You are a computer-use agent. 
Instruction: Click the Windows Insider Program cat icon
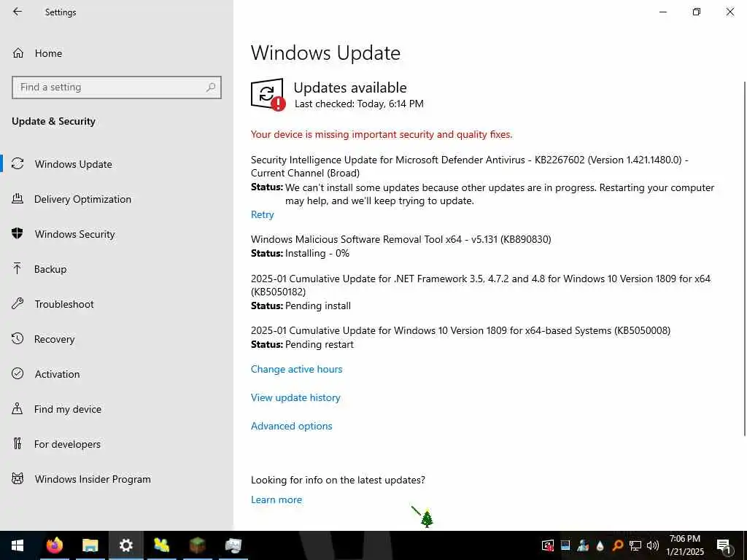pyautogui.click(x=18, y=478)
